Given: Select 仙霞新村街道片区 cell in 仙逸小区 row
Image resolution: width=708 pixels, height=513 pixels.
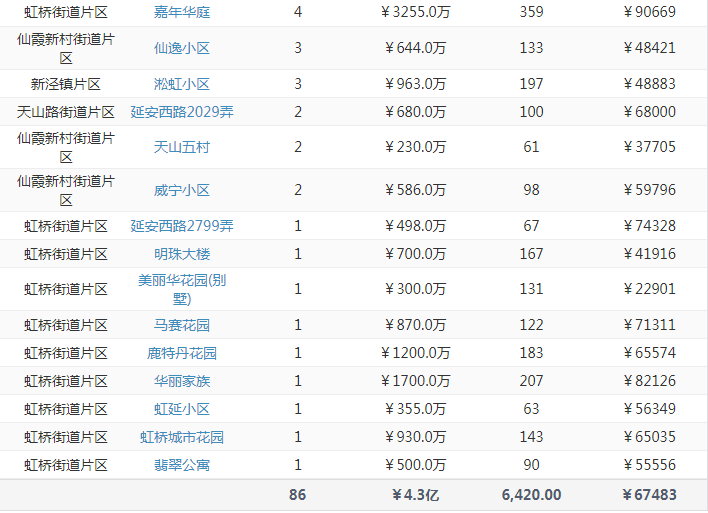Looking at the screenshot, I should pos(65,48).
